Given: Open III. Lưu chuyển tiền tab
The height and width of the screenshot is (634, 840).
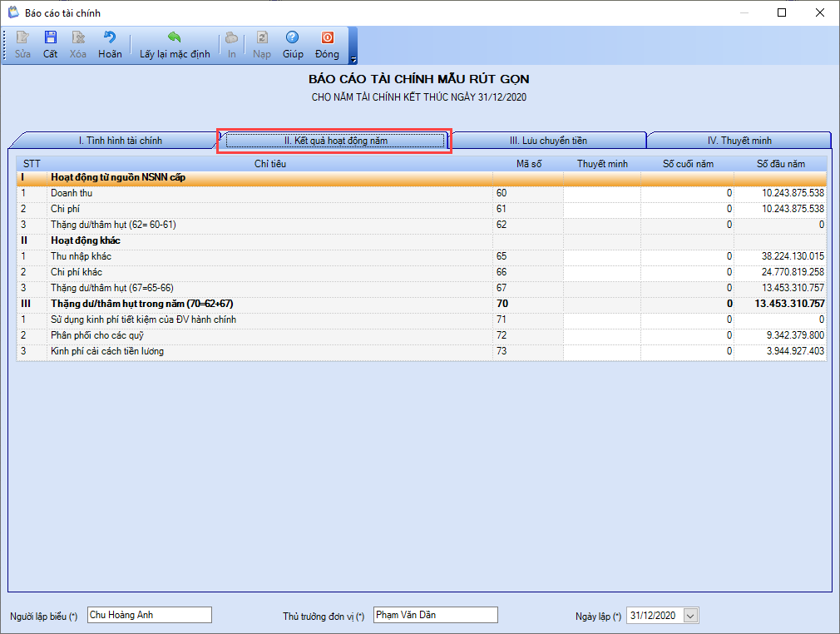Looking at the screenshot, I should pos(548,141).
